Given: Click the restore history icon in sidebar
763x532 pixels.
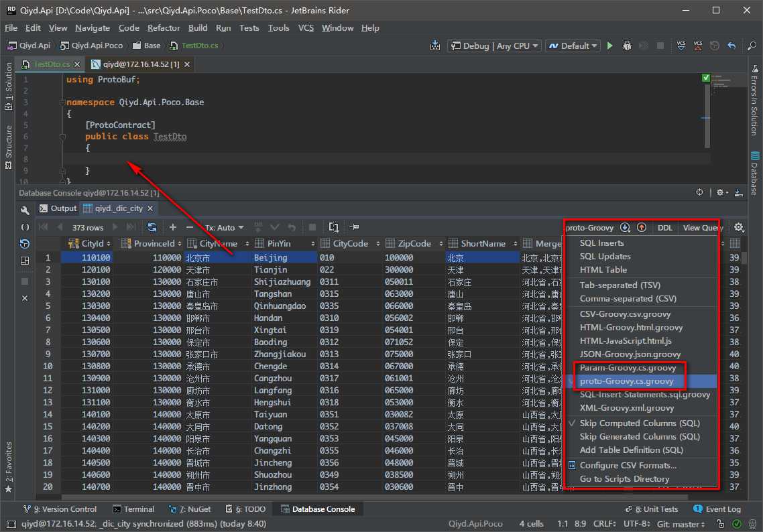Looking at the screenshot, I should pyautogui.click(x=25, y=244).
